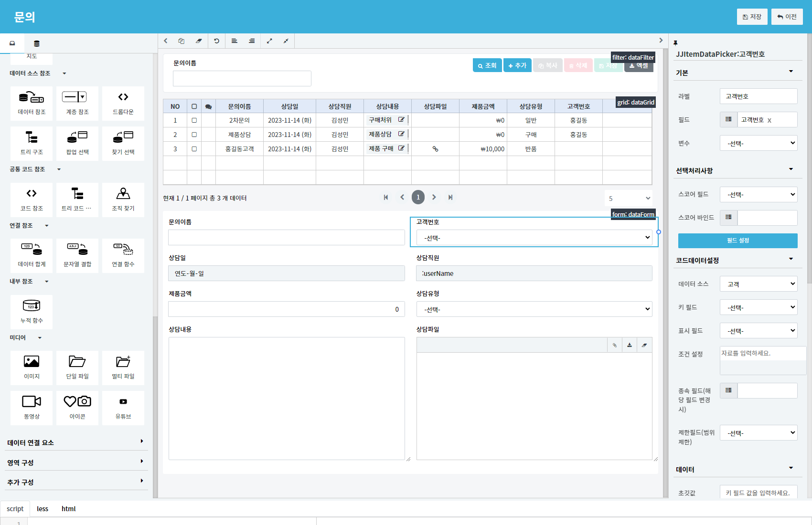This screenshot has height=525, width=812.
Task: Click the expand arrows icon in toolbar
Action: pos(269,41)
